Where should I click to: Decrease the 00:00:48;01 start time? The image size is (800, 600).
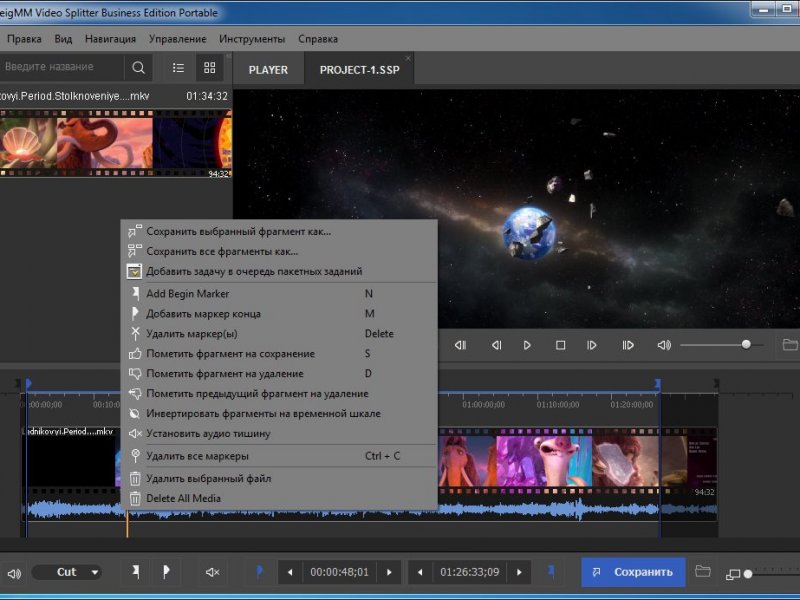(x=290, y=572)
